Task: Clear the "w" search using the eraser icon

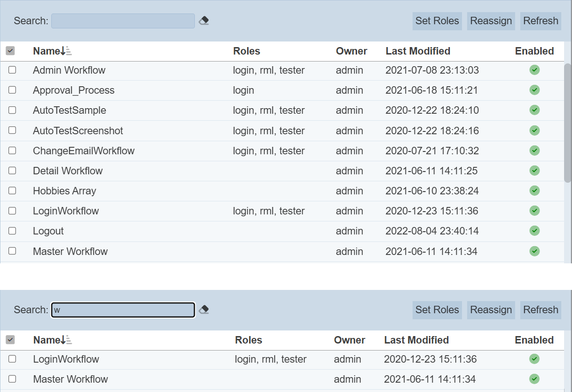Action: click(204, 309)
